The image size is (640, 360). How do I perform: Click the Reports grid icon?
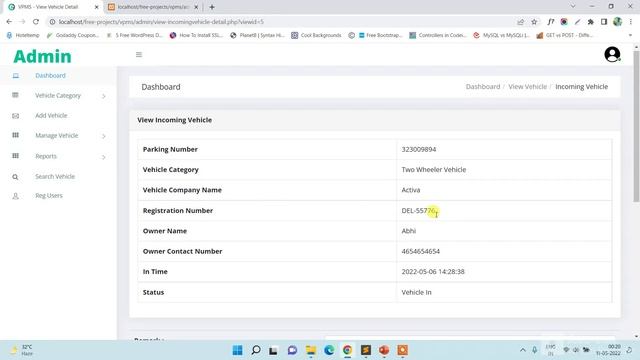[x=16, y=156]
